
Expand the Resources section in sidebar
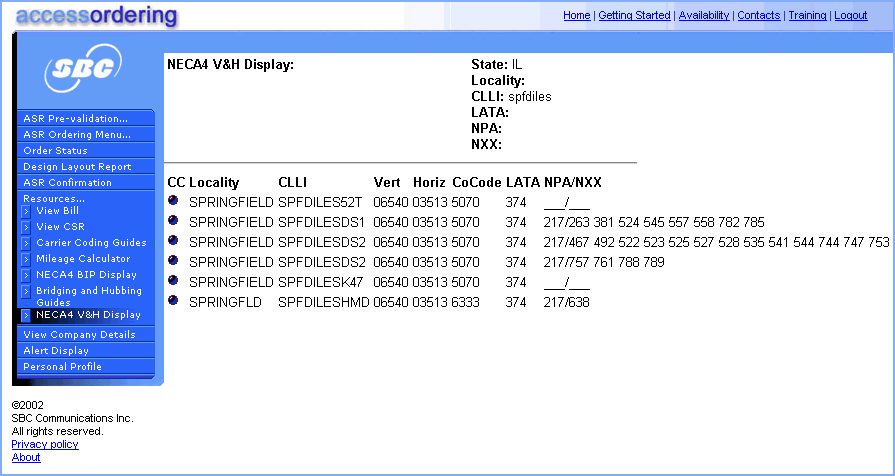pyautogui.click(x=54, y=198)
